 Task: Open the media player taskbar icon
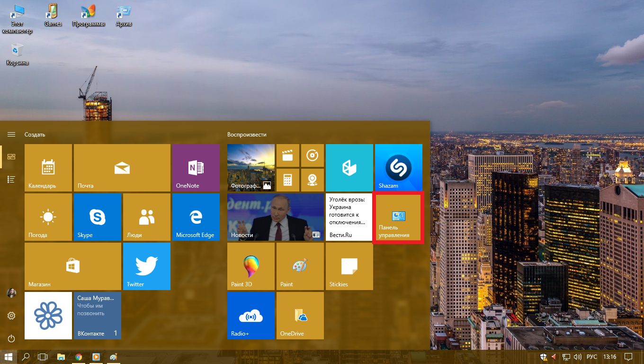[96, 357]
